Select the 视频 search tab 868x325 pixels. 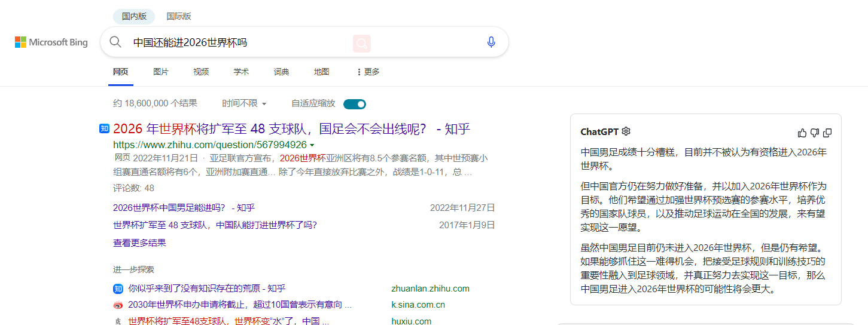point(201,72)
